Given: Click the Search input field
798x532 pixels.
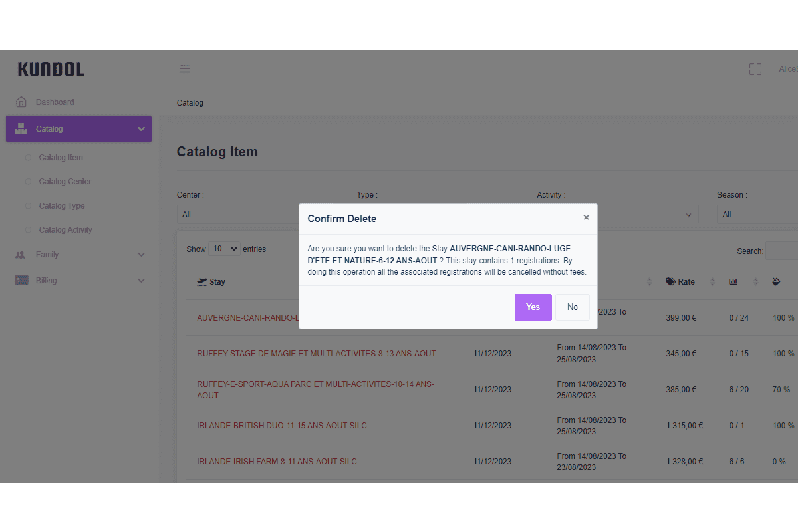Looking at the screenshot, I should [781, 251].
